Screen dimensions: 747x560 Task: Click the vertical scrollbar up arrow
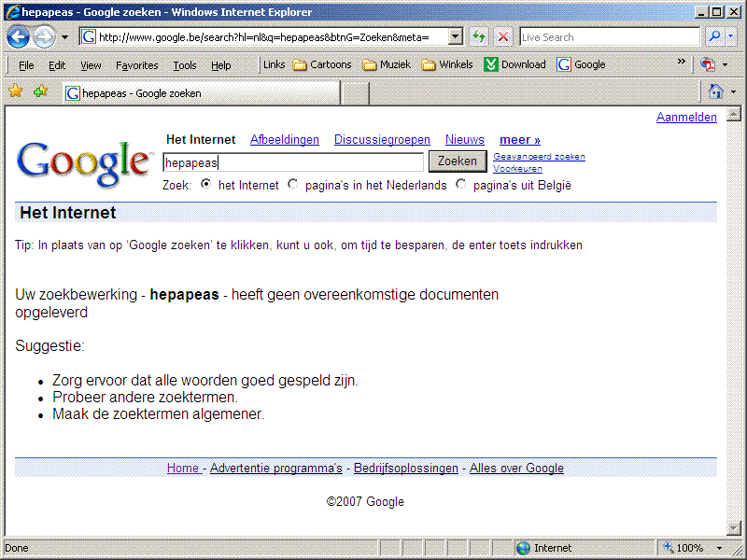click(x=734, y=114)
